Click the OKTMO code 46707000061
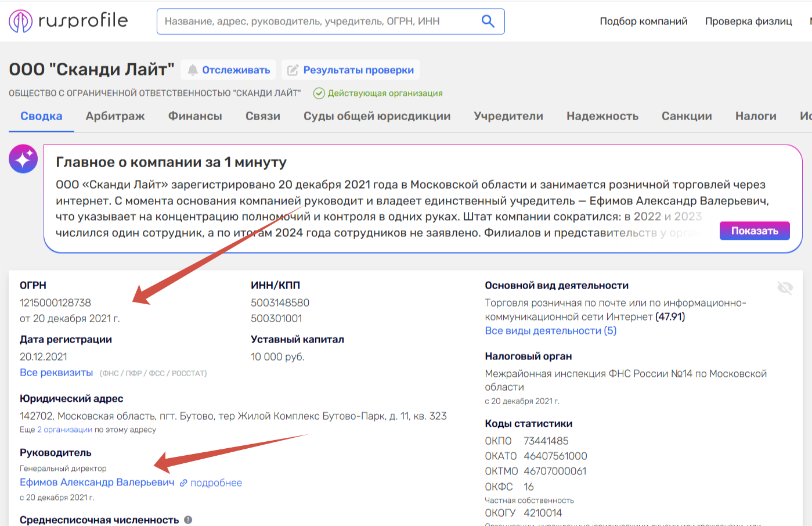Image resolution: width=812 pixels, height=526 pixels. coord(555,471)
